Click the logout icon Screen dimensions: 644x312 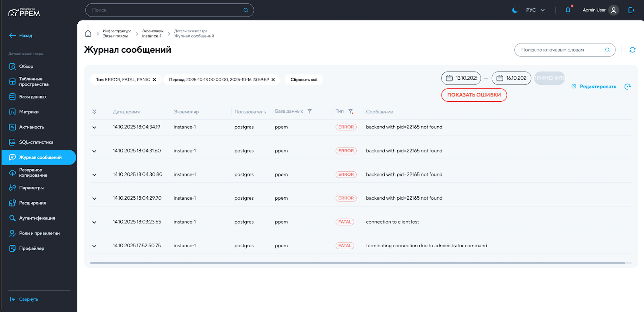632,10
